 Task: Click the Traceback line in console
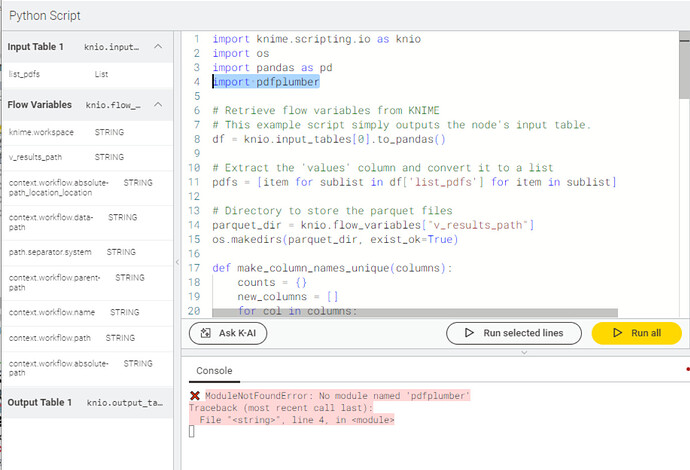[281, 408]
